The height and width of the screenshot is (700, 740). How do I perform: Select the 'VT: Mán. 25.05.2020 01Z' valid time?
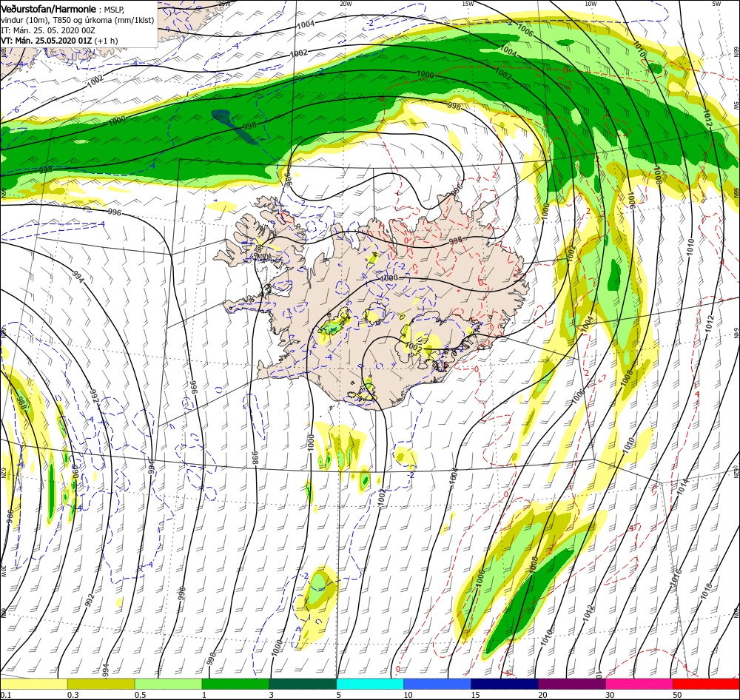coord(46,41)
